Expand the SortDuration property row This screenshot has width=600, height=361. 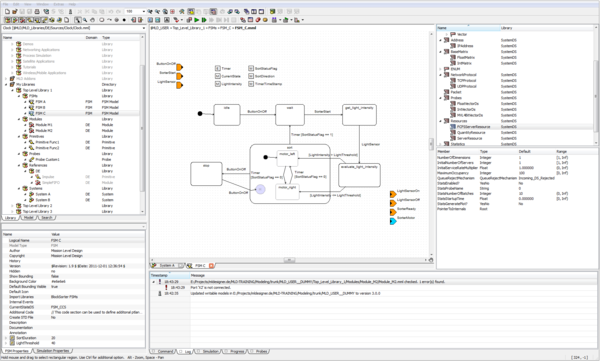click(6, 338)
